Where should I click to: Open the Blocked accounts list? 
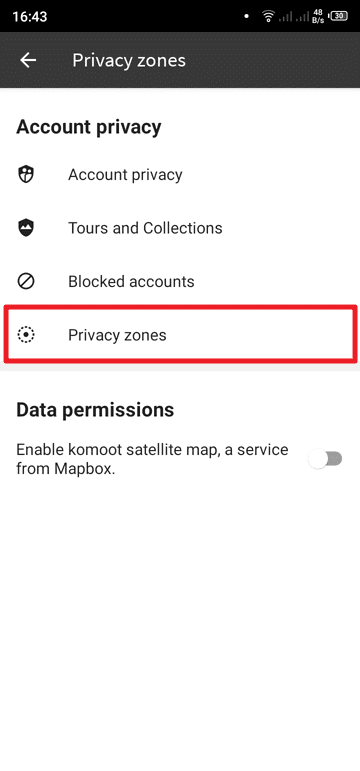click(x=180, y=282)
